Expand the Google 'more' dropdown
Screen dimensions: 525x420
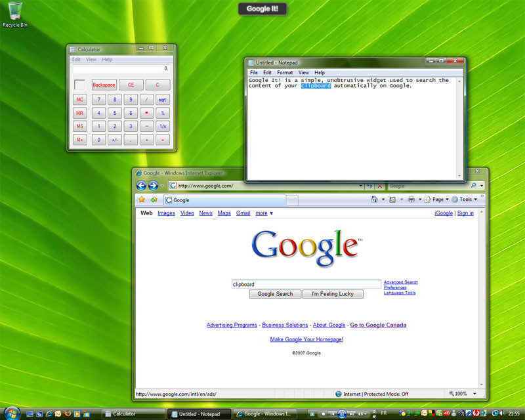(x=264, y=213)
